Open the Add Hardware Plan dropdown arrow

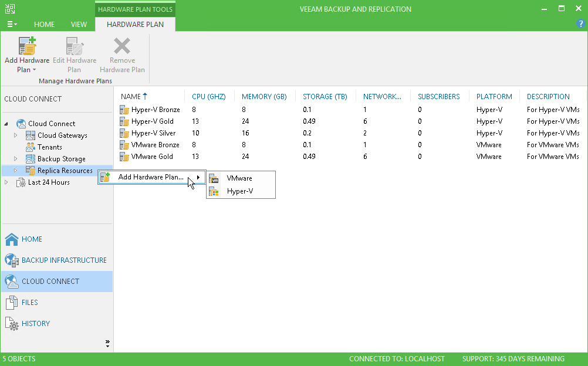(x=34, y=70)
